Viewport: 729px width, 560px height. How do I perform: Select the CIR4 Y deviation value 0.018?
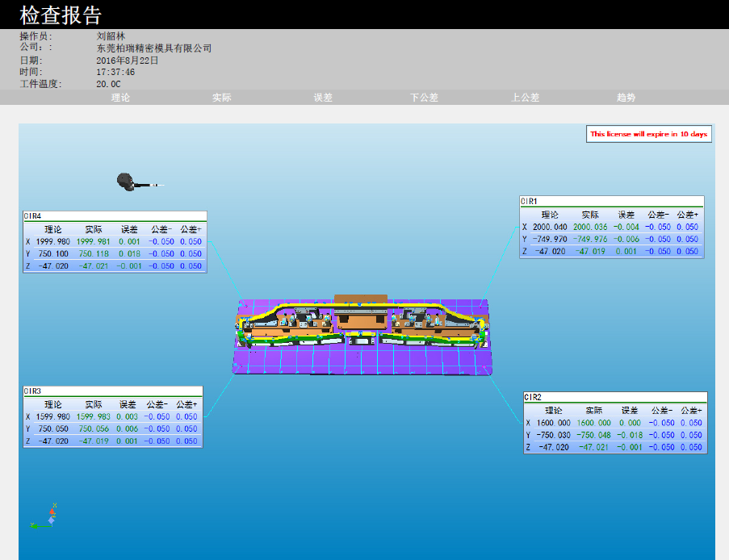pos(129,254)
